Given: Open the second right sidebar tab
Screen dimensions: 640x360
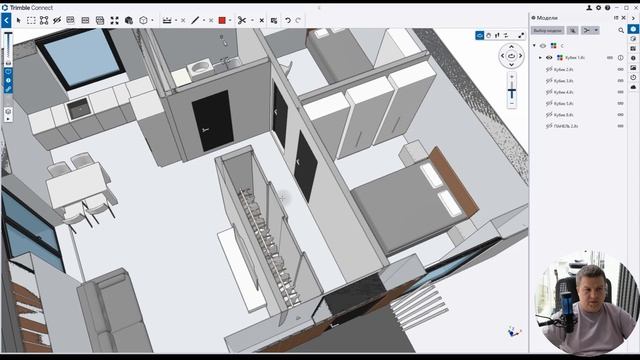Looking at the screenshot, I should tap(633, 39).
